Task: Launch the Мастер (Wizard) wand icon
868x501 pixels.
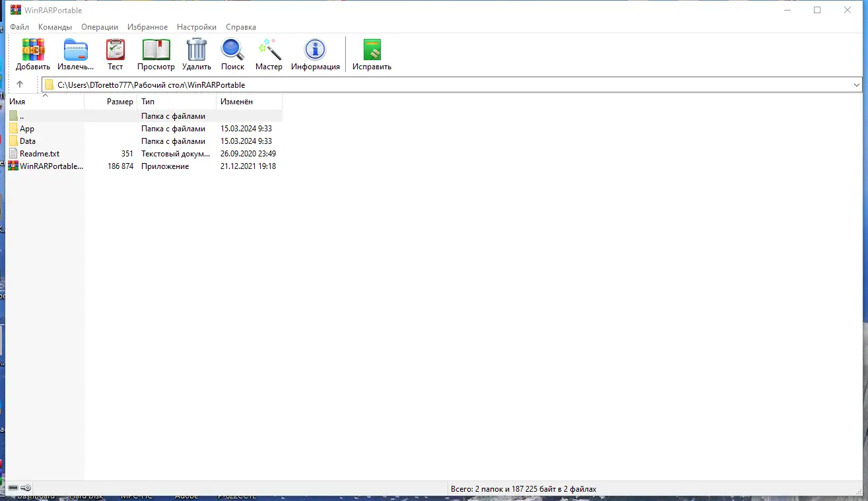Action: 269,50
